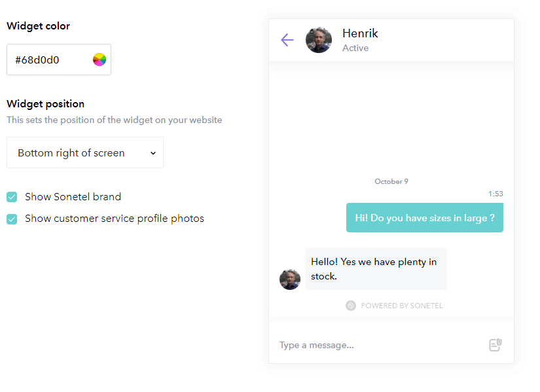Click the Powered by Sonetel text

(401, 306)
